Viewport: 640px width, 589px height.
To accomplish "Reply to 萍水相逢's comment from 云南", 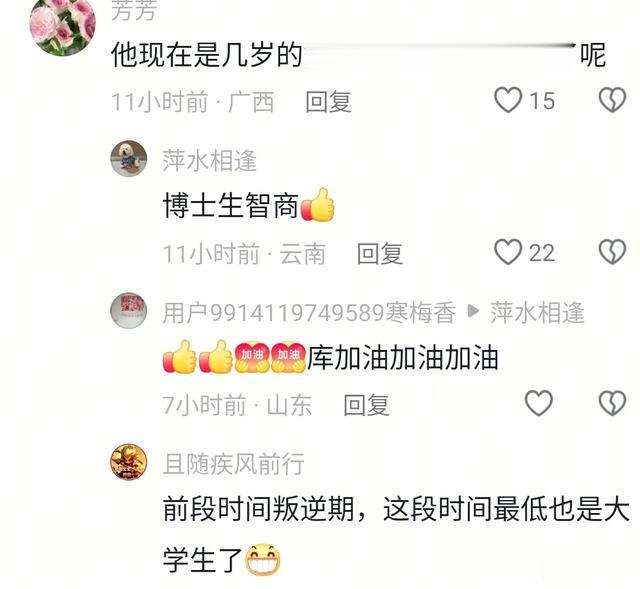I will (380, 253).
